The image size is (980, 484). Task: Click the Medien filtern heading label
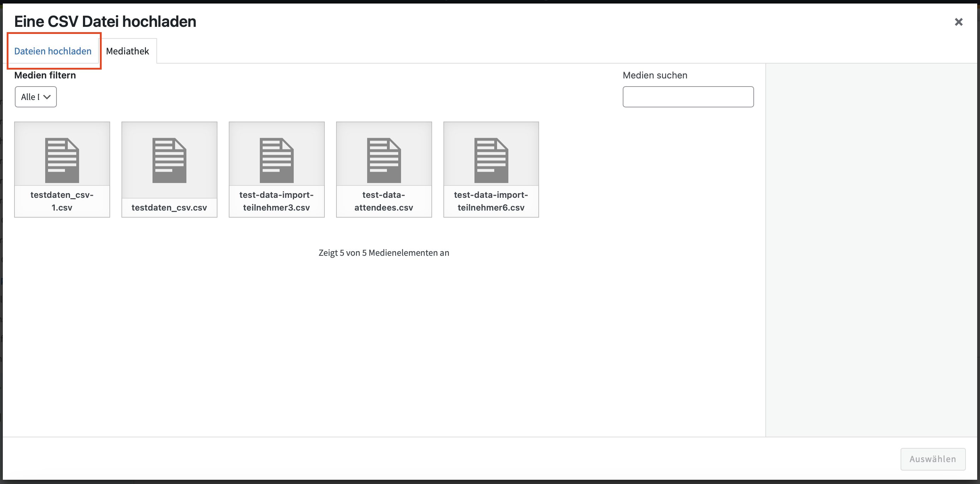tap(45, 75)
